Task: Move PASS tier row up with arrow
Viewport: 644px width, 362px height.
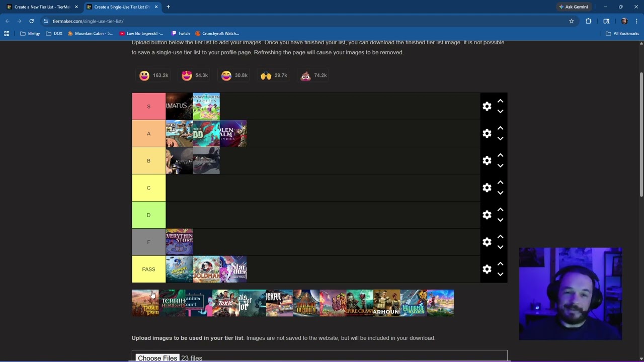Action: click(500, 264)
